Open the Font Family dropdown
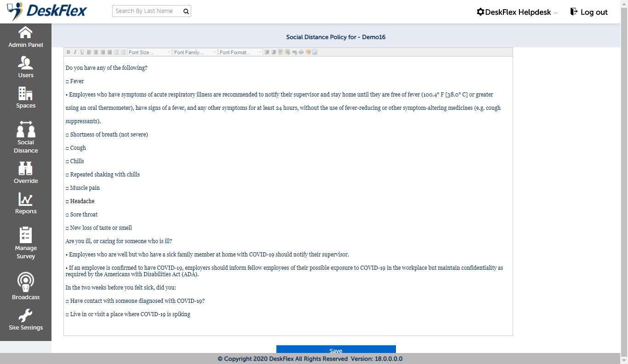The image size is (628, 364). (x=195, y=52)
